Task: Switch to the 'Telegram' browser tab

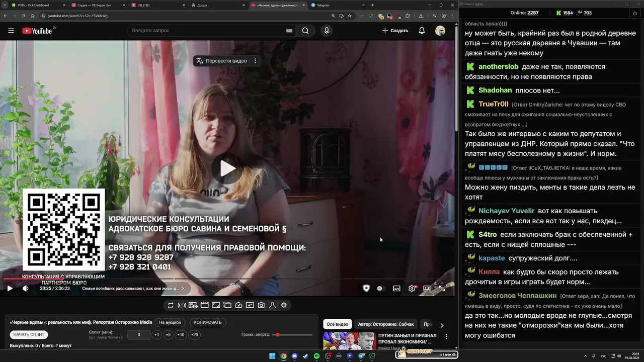Action: tap(338, 5)
